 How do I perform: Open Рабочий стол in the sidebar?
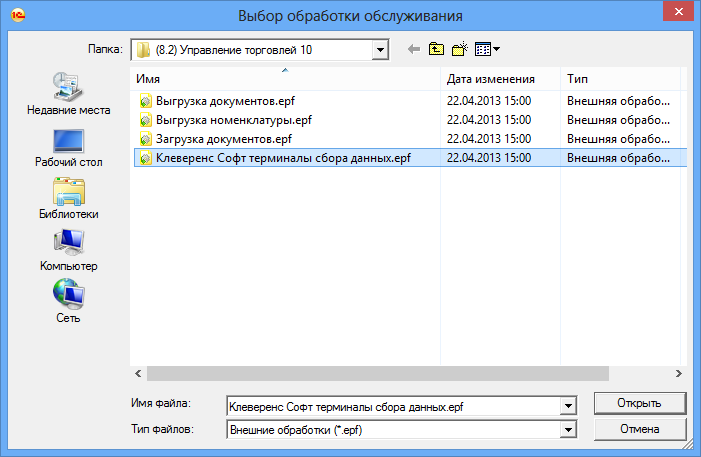pos(68,148)
